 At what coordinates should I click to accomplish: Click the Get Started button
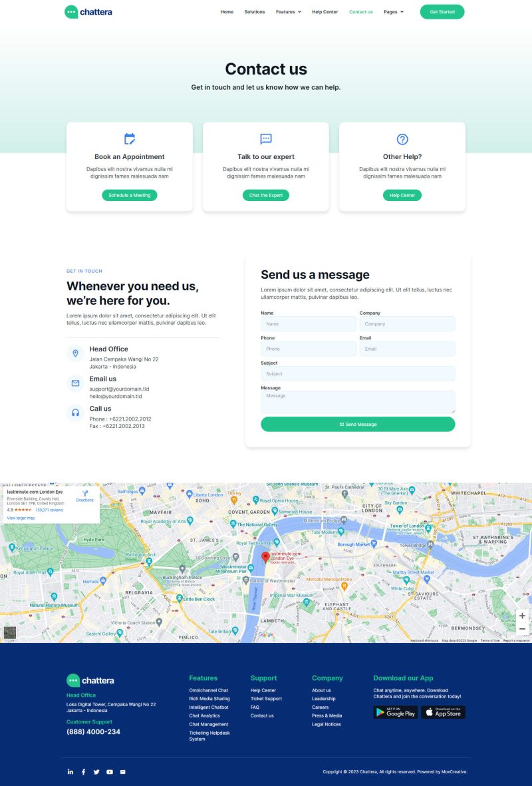coord(442,12)
